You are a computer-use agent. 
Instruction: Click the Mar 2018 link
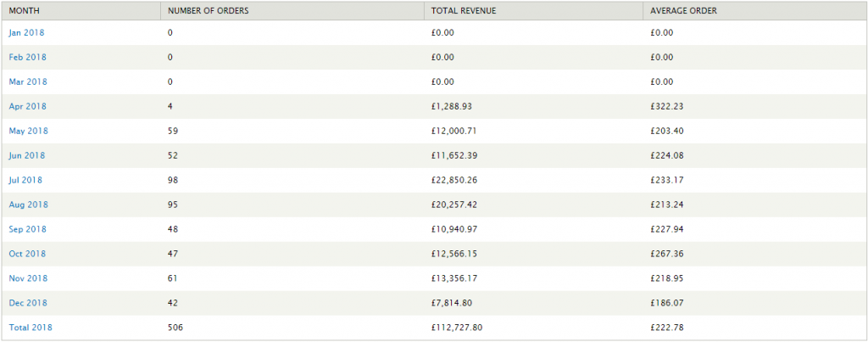click(27, 81)
